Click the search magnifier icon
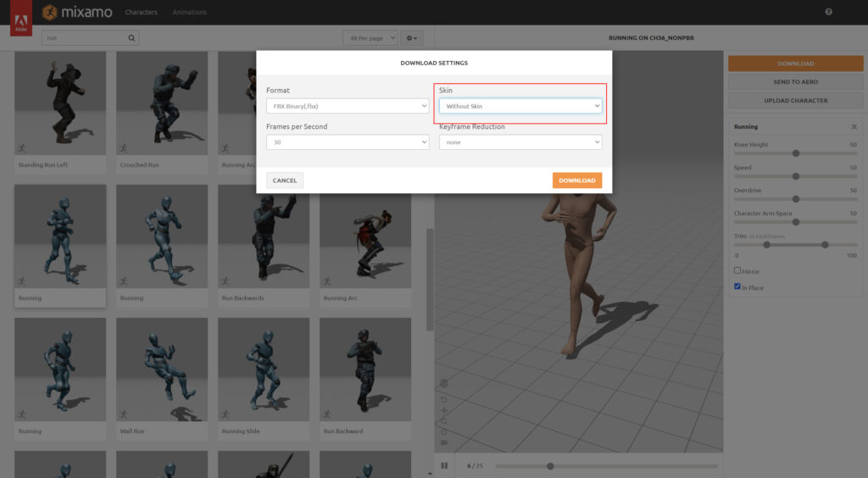868x478 pixels. point(131,38)
